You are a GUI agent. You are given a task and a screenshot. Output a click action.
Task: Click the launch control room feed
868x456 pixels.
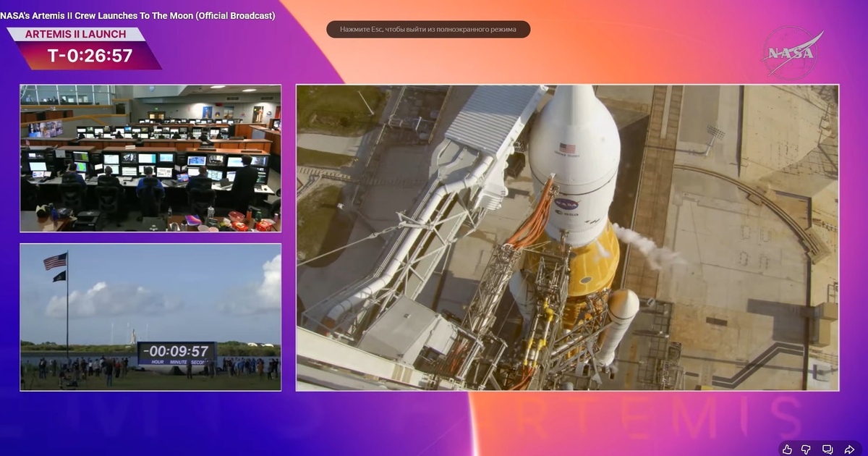tap(150, 159)
